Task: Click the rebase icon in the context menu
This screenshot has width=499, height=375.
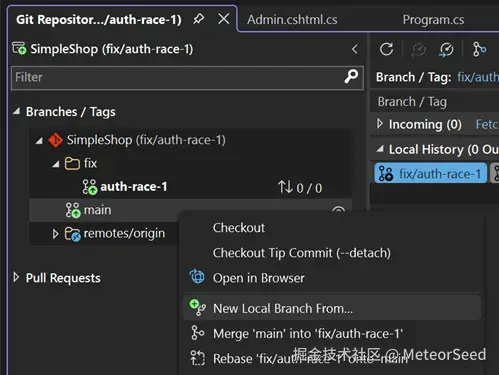Action: 197,358
